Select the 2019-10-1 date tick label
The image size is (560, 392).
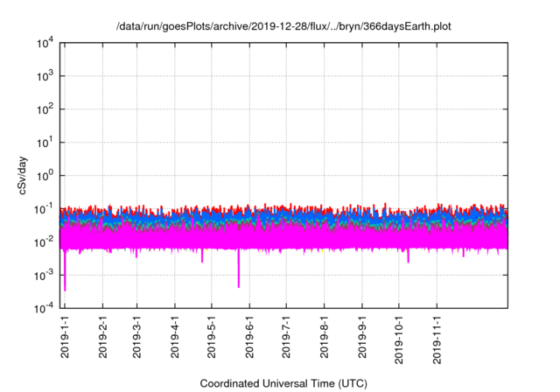point(398,336)
